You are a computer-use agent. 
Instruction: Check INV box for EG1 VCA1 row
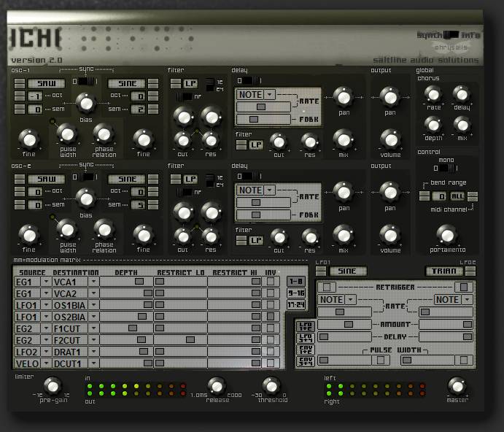(x=271, y=281)
